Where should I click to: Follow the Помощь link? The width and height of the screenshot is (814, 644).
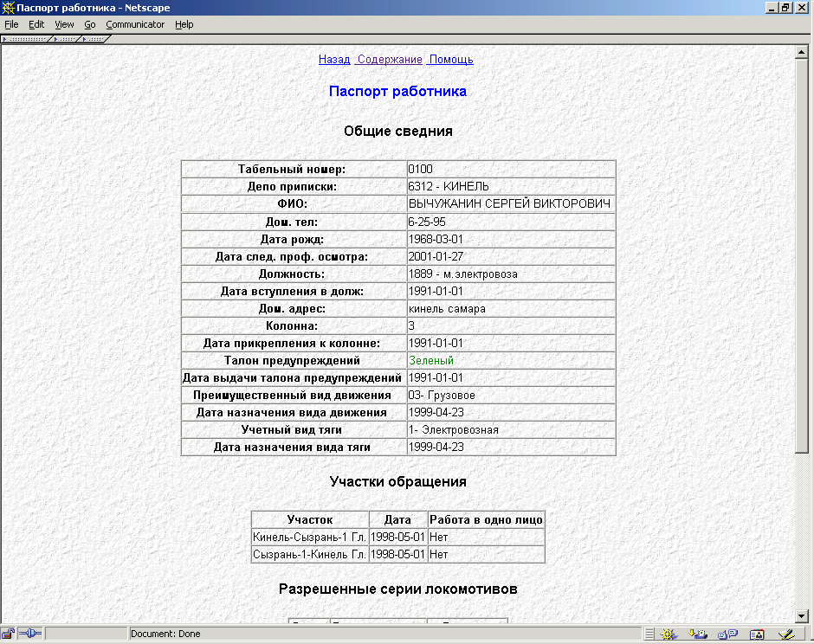[451, 59]
